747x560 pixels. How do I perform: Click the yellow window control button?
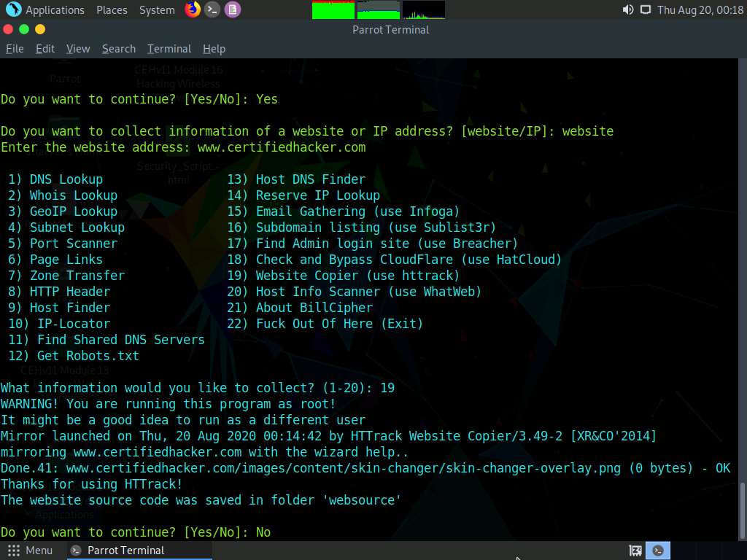click(x=40, y=29)
